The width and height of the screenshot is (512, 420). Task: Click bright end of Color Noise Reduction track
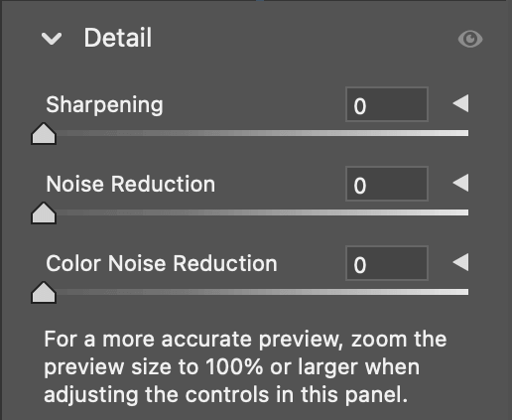pyautogui.click(x=466, y=292)
